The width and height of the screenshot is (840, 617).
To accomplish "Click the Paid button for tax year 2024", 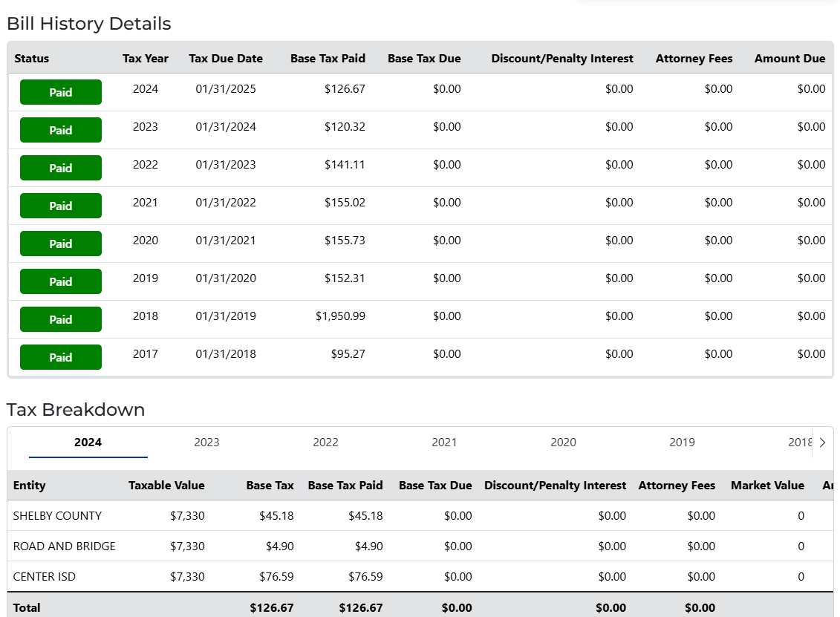I will (61, 93).
